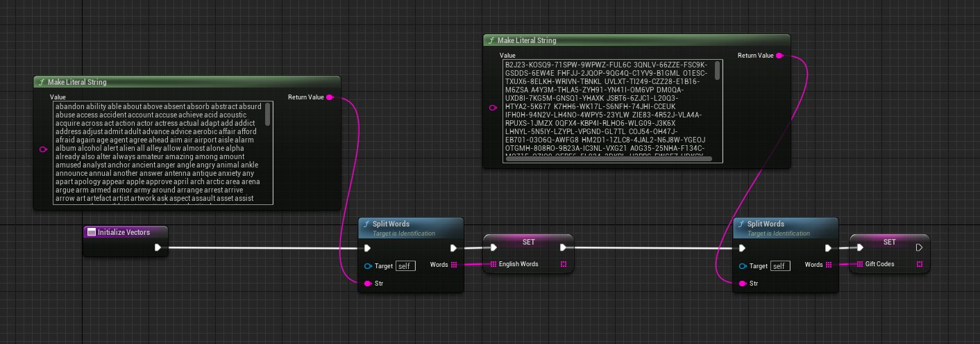The width and height of the screenshot is (980, 344).
Task: Click exec input pin of first Split Words node
Action: point(368,247)
